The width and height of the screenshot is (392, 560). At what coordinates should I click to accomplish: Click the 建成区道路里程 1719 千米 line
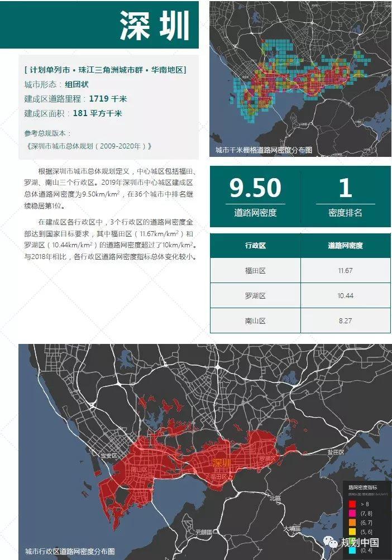point(75,99)
